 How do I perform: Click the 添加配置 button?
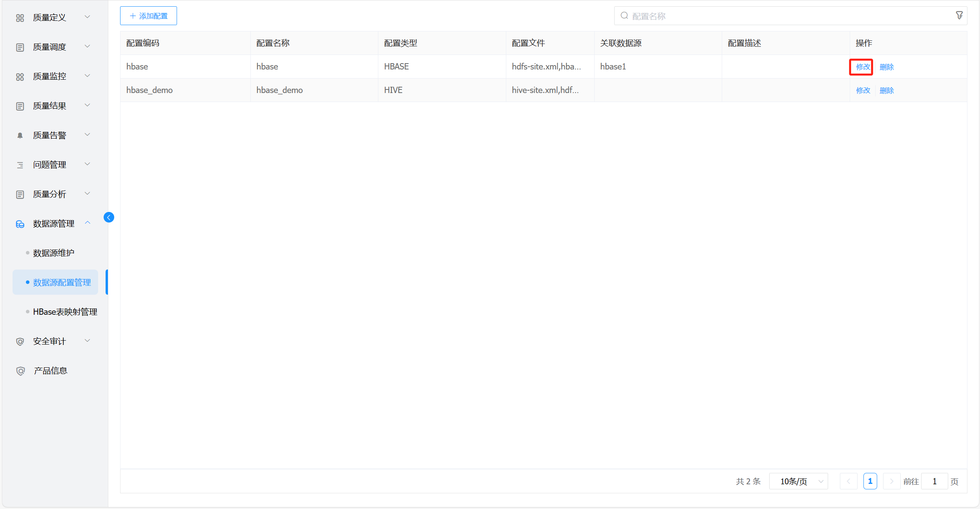coord(148,16)
